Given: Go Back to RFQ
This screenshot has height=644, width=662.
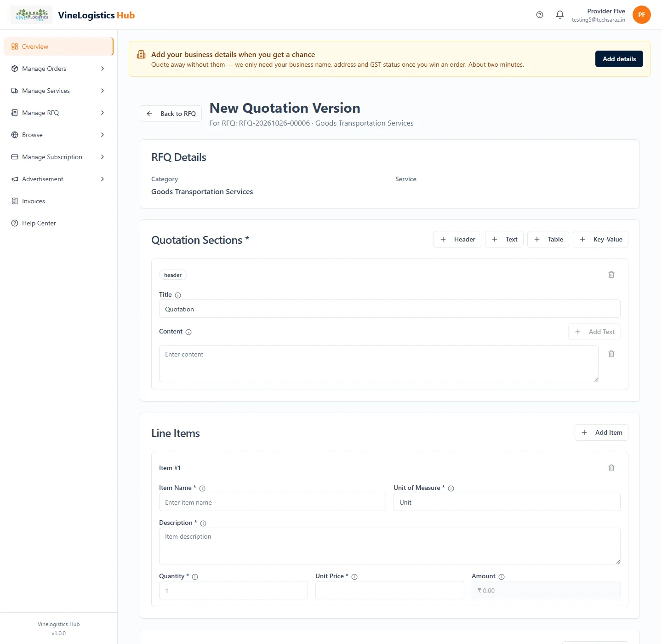Looking at the screenshot, I should pyautogui.click(x=171, y=114).
